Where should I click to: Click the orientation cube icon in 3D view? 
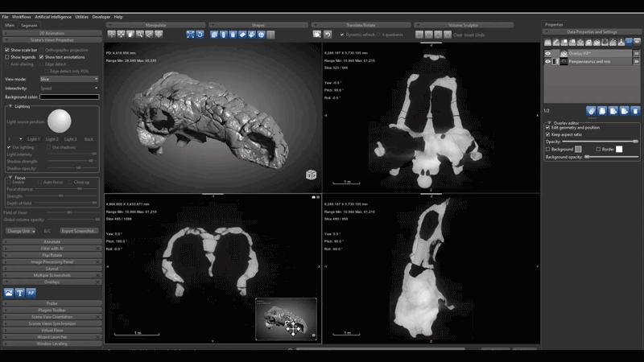coord(312,175)
